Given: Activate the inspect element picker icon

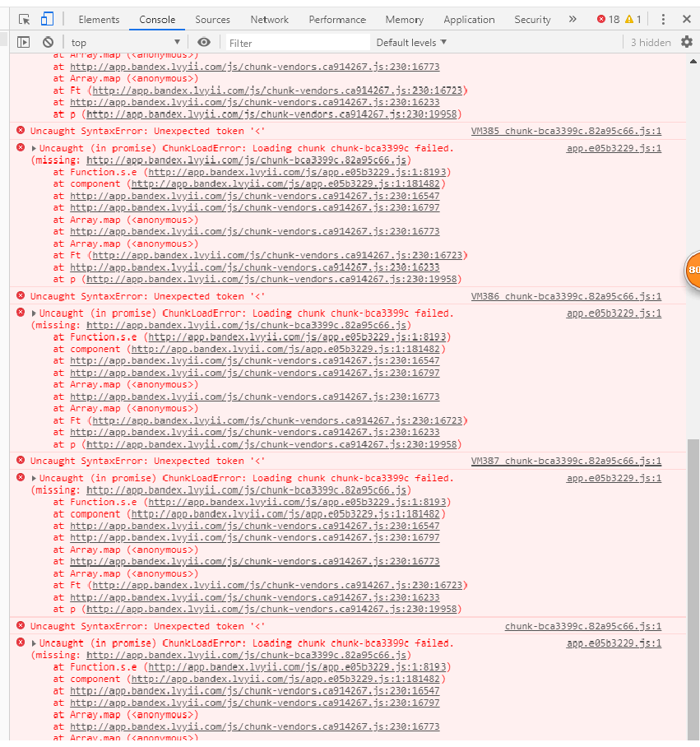Looking at the screenshot, I should pos(24,19).
